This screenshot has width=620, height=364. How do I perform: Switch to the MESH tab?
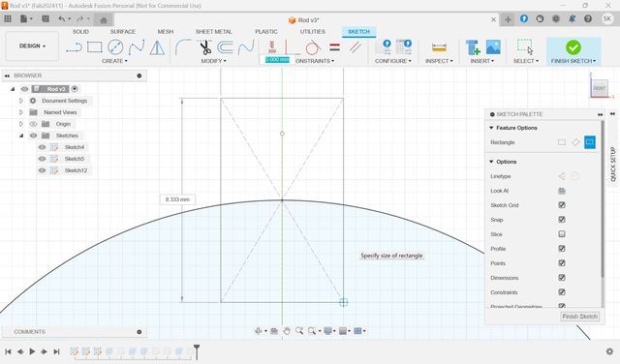tap(166, 32)
